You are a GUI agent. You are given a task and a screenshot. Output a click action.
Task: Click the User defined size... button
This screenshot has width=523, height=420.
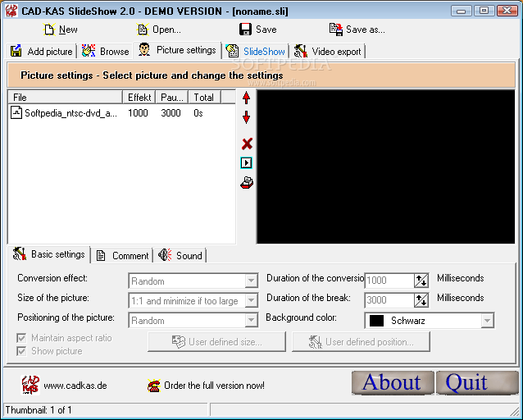tap(216, 341)
